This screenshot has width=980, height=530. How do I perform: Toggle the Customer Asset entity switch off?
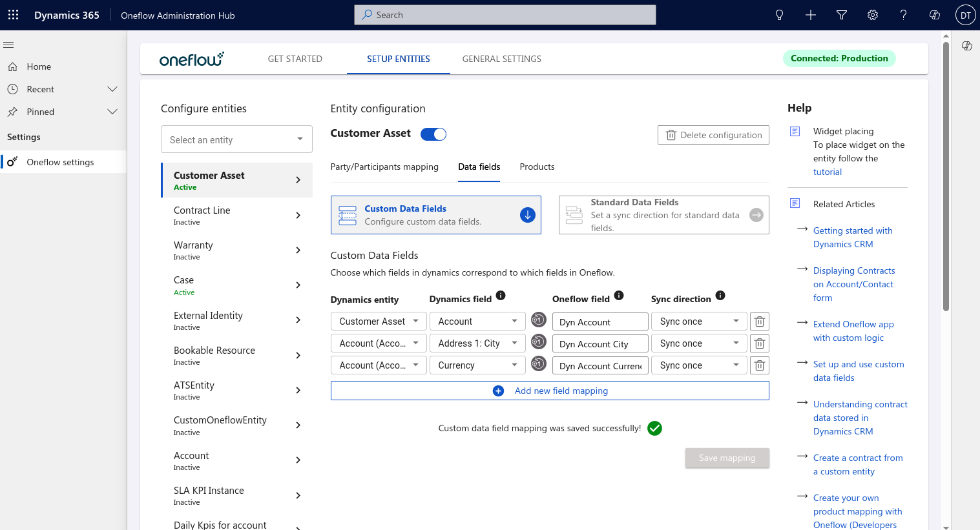pos(433,134)
